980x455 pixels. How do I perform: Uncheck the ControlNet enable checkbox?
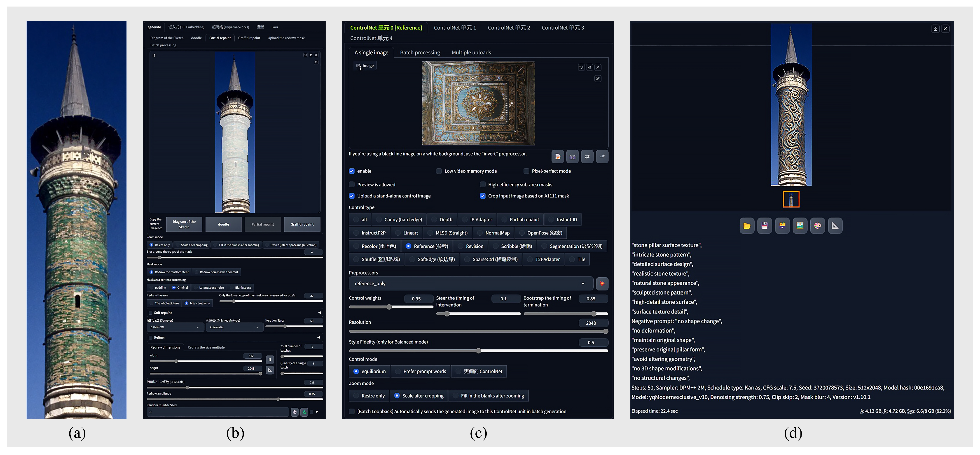tap(352, 171)
